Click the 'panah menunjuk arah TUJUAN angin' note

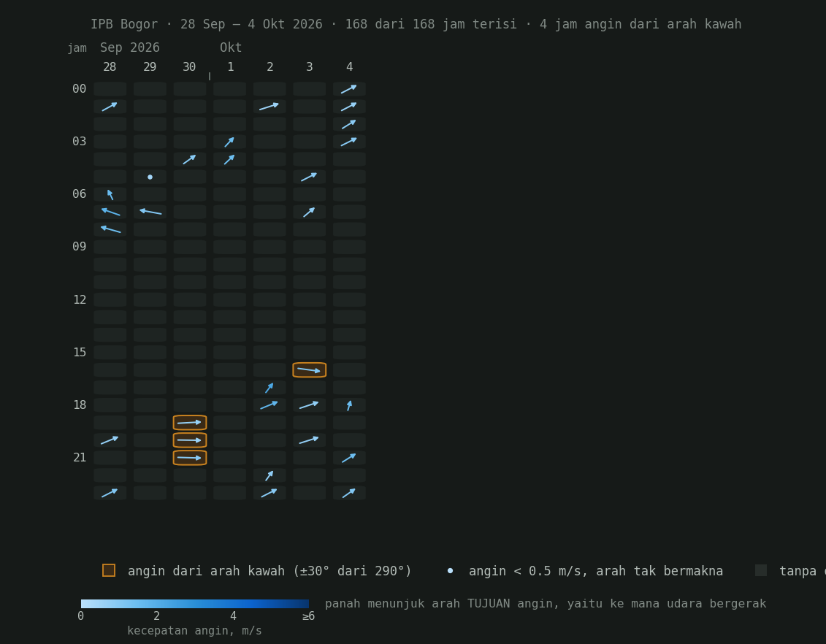click(x=546, y=603)
